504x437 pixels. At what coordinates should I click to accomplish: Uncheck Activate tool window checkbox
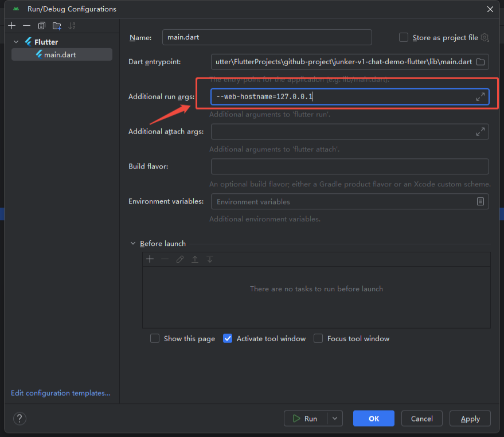(228, 338)
